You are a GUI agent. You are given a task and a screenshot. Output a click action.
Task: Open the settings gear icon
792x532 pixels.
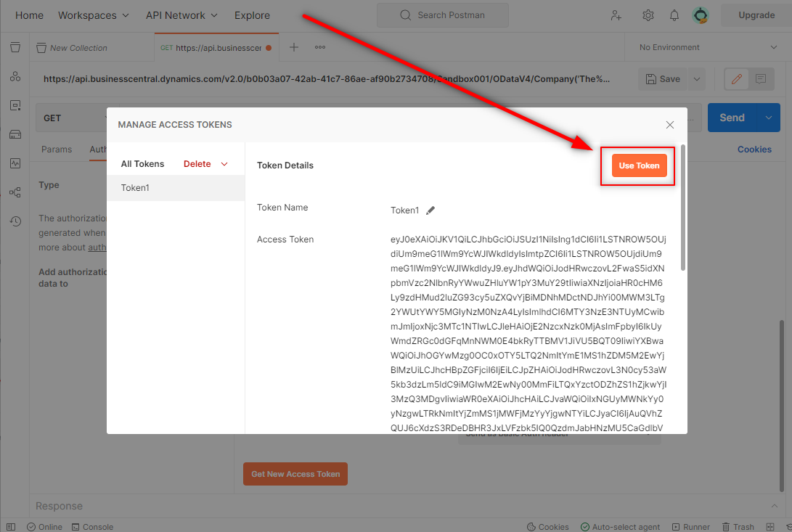[x=648, y=15]
